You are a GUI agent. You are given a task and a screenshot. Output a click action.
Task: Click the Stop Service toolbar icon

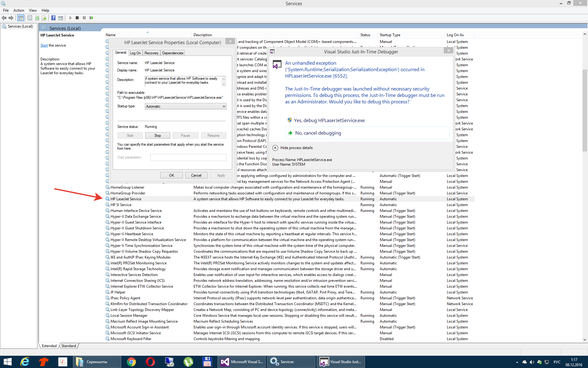point(77,18)
